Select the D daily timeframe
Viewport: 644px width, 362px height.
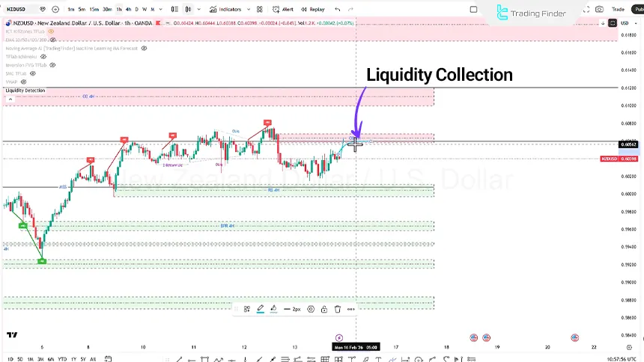coord(137,9)
